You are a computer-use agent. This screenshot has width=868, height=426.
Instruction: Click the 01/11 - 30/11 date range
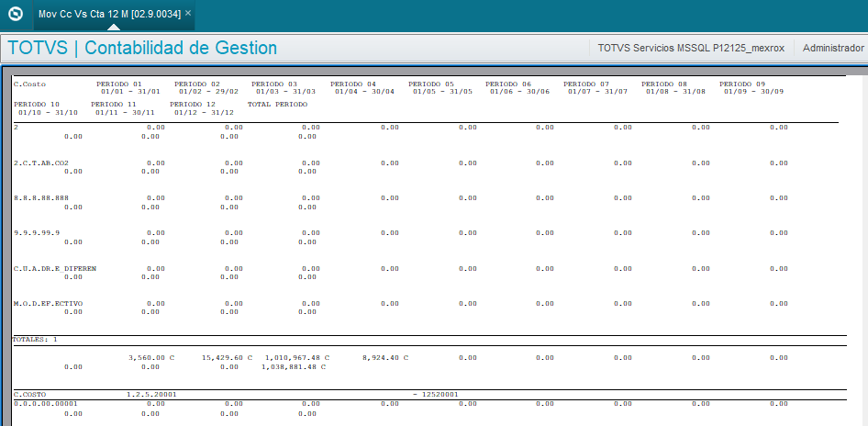pyautogui.click(x=125, y=112)
